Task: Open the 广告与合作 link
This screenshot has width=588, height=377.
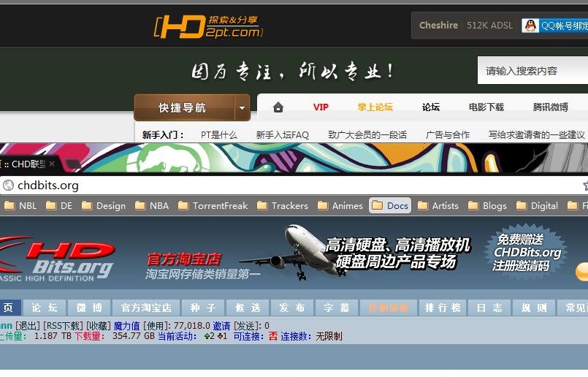Action: (x=447, y=134)
